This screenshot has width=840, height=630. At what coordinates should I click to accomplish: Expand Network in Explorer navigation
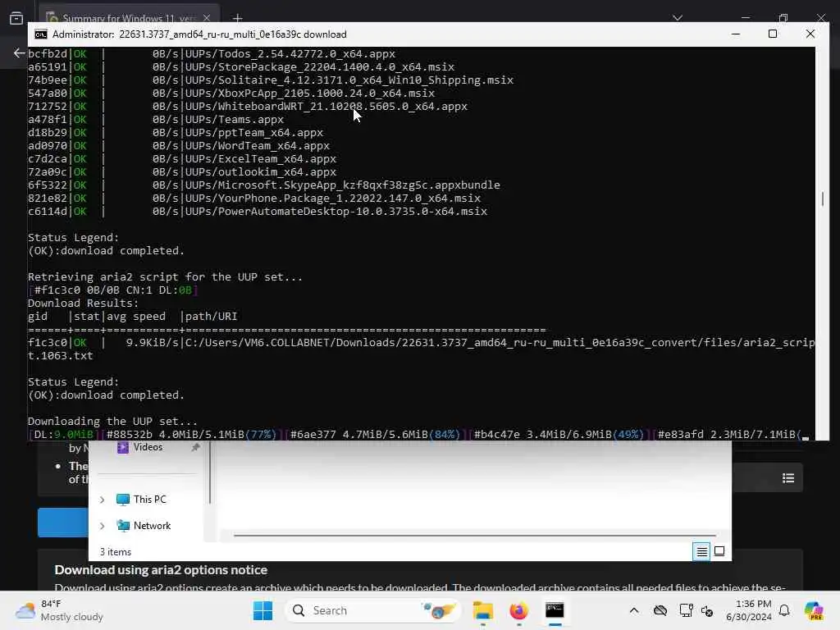[x=103, y=526]
